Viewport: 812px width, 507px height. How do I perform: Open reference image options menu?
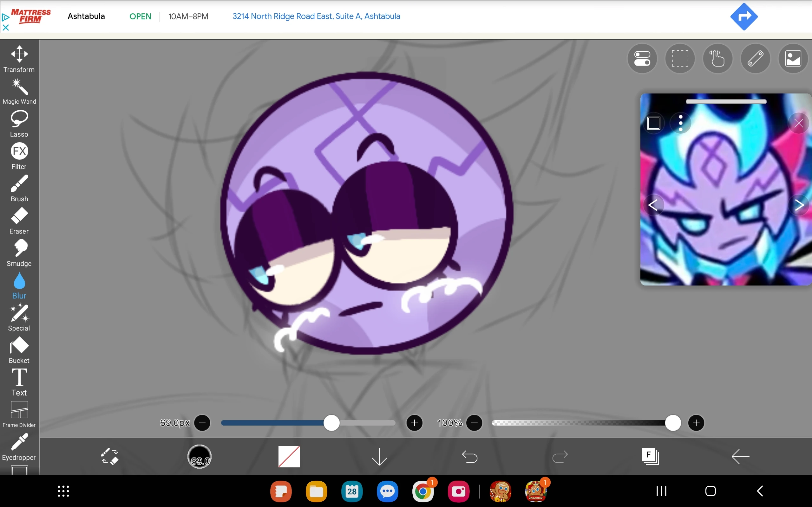click(680, 123)
